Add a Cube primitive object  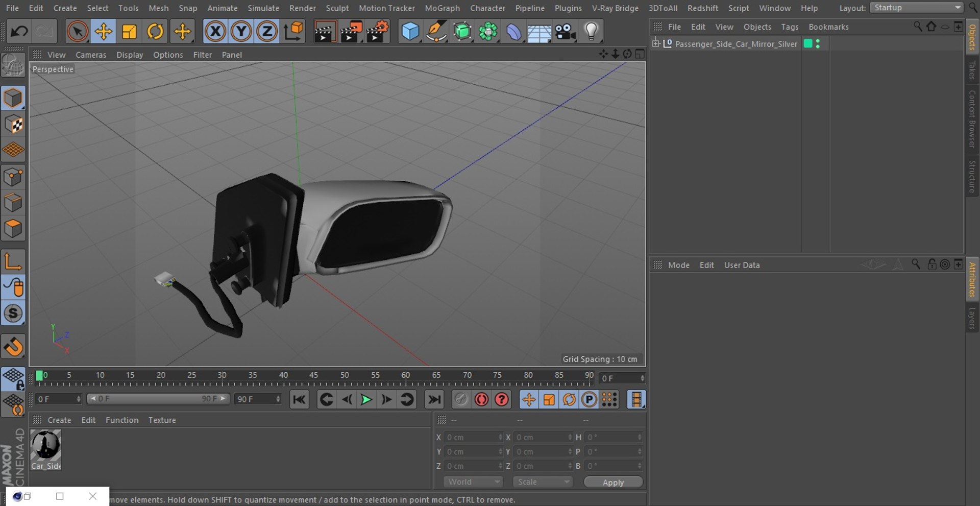coord(410,32)
